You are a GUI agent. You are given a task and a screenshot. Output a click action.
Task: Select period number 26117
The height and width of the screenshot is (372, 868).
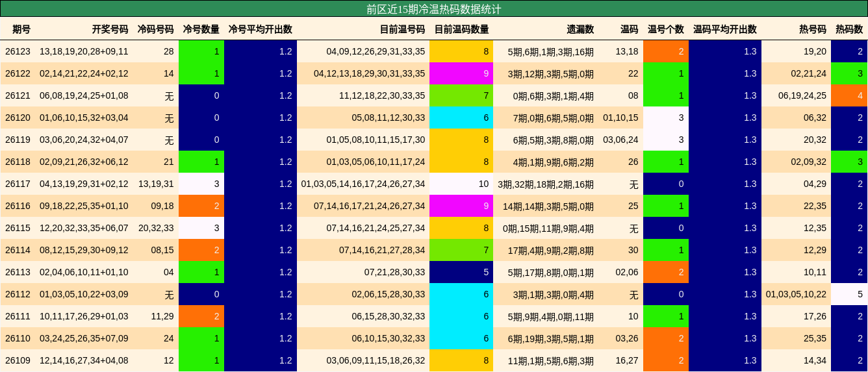(x=18, y=184)
